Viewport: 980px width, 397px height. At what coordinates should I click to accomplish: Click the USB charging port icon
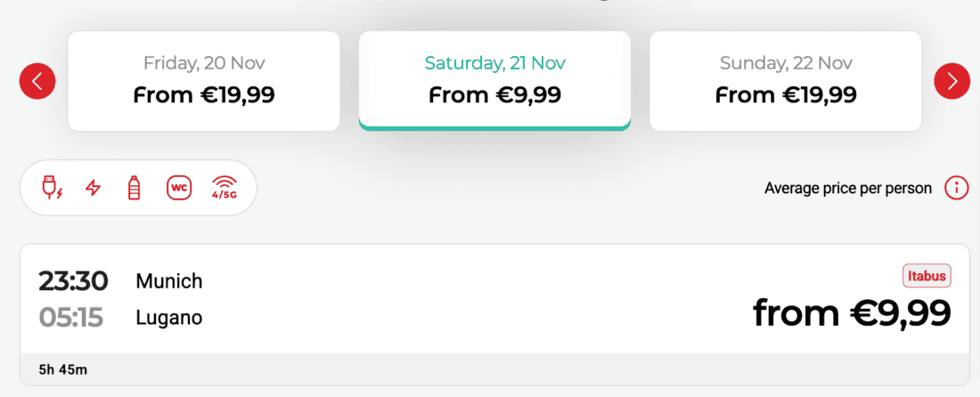(52, 188)
